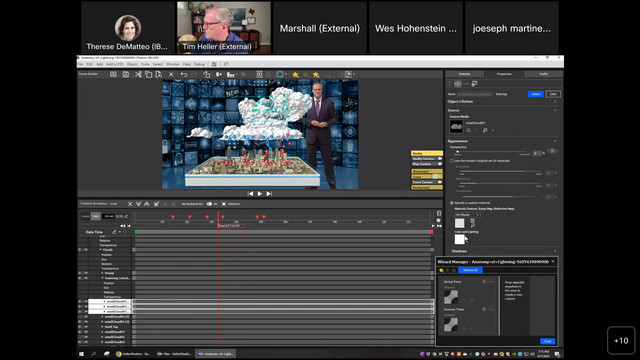The image size is (640, 360).
Task: Click the Windows Start button
Action: (x=81, y=354)
